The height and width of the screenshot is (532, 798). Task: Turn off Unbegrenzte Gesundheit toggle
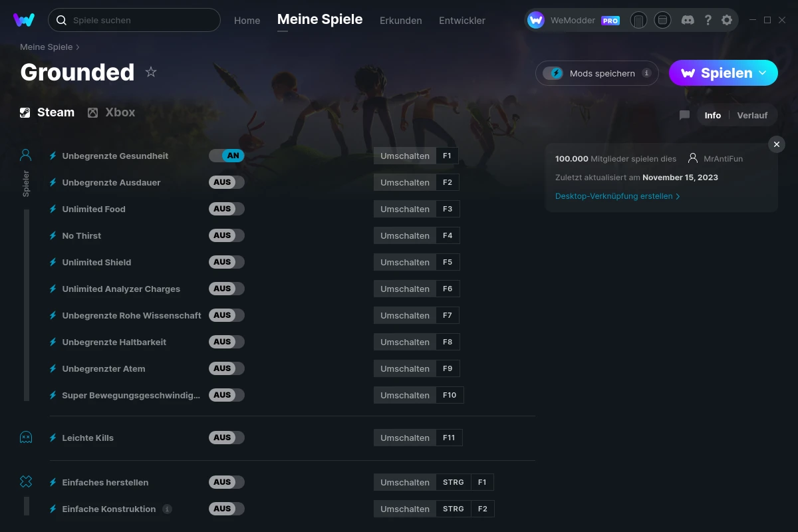[x=227, y=156]
